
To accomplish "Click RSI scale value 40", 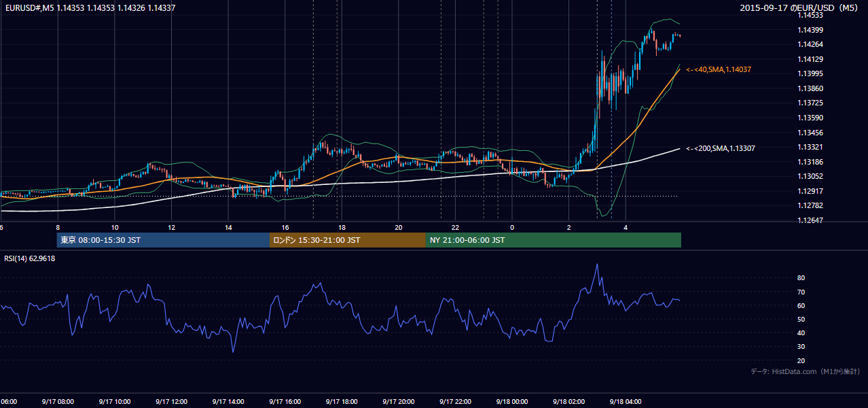I will tap(801, 333).
